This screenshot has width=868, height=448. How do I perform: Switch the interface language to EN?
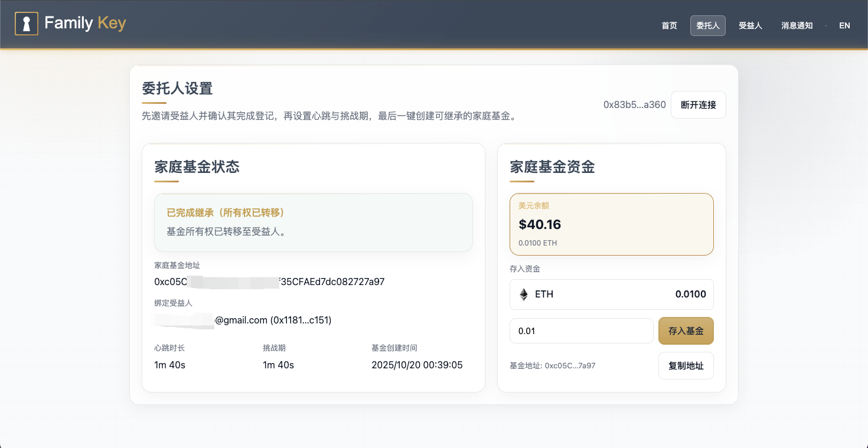pyautogui.click(x=844, y=25)
